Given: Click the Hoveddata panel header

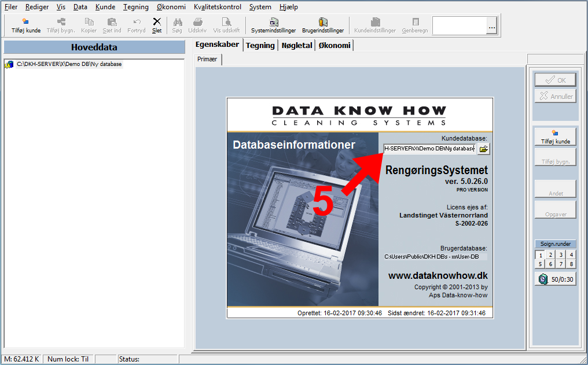Looking at the screenshot, I should coord(94,47).
